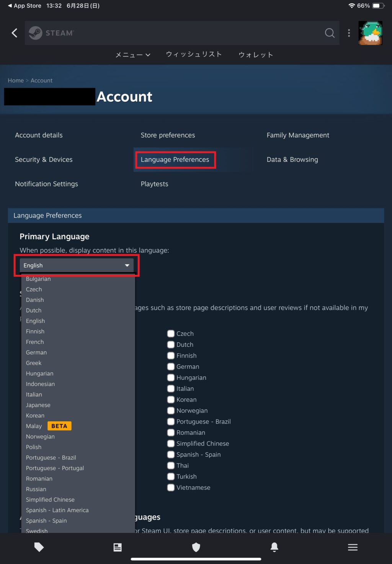Screen dimensions: 392x564
Task: Collapse the English primary language dropdown
Action: click(77, 265)
